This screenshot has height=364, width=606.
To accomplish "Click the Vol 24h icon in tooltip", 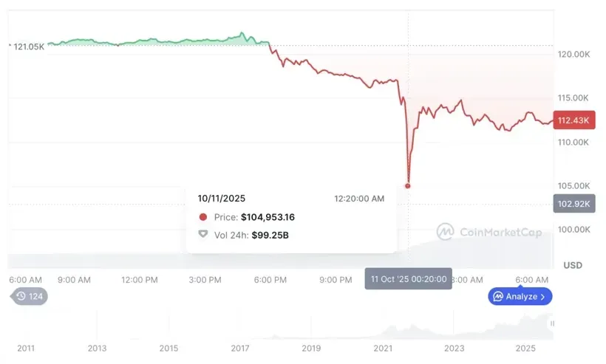I will [203, 235].
